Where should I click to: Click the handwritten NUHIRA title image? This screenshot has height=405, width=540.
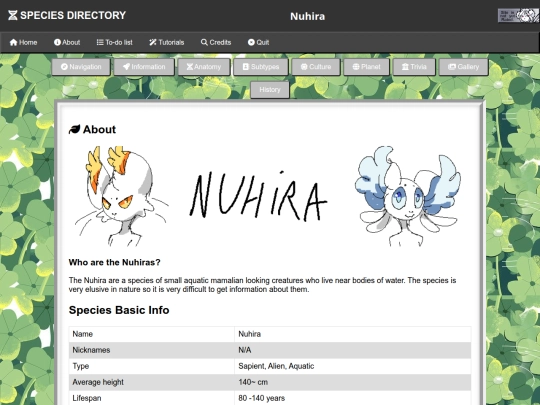pyautogui.click(x=259, y=196)
